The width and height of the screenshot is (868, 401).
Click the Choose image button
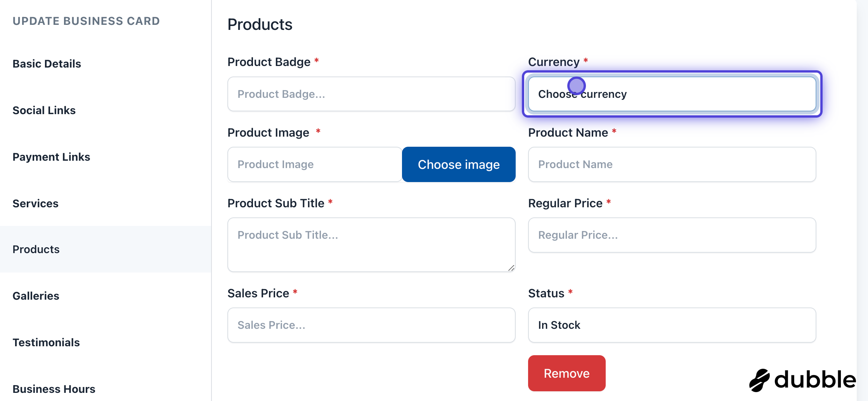(458, 164)
